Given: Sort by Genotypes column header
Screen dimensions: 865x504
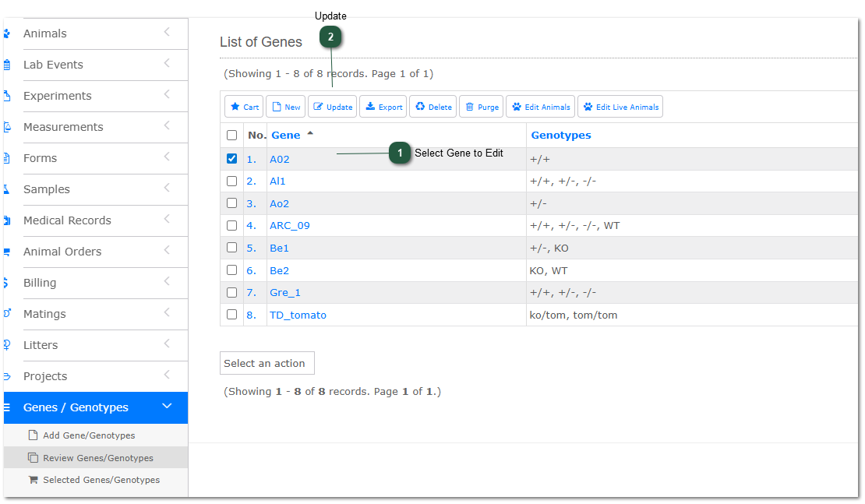Looking at the screenshot, I should [561, 136].
